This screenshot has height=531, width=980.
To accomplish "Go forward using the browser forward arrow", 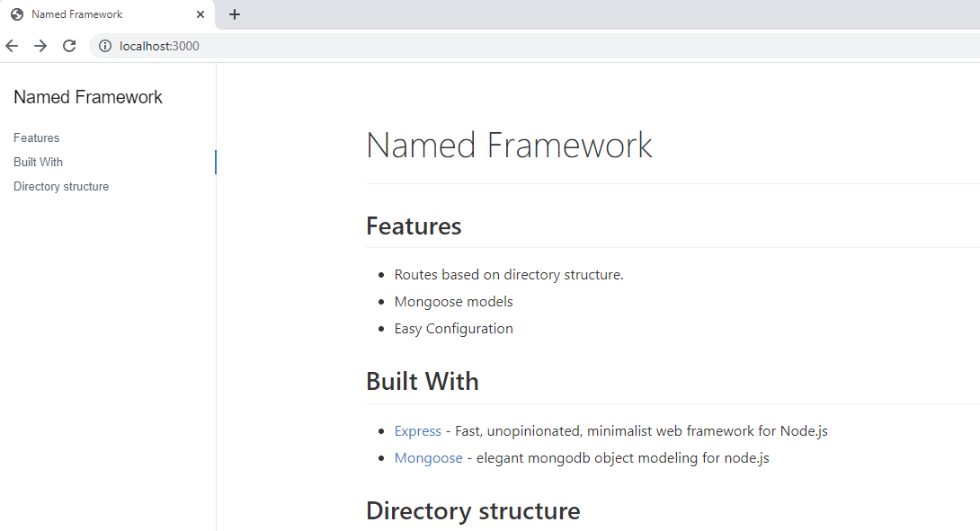I will pos(40,46).
